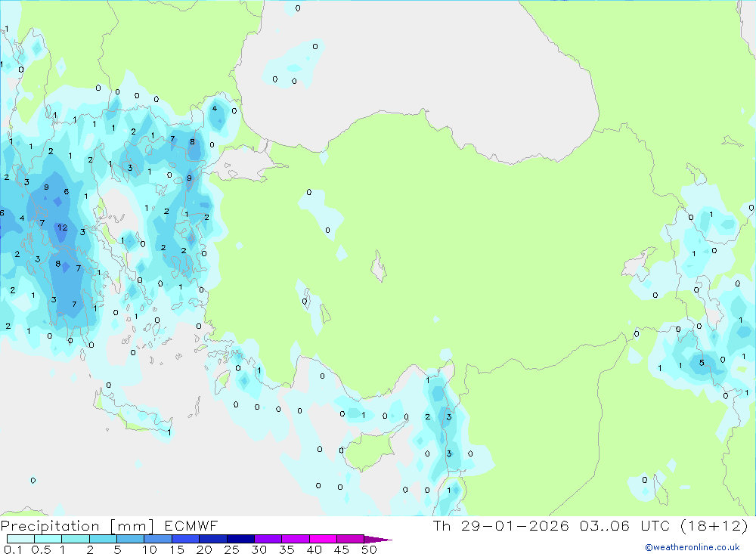Click the '20' legend scale label
The image size is (756, 554).
[204, 549]
